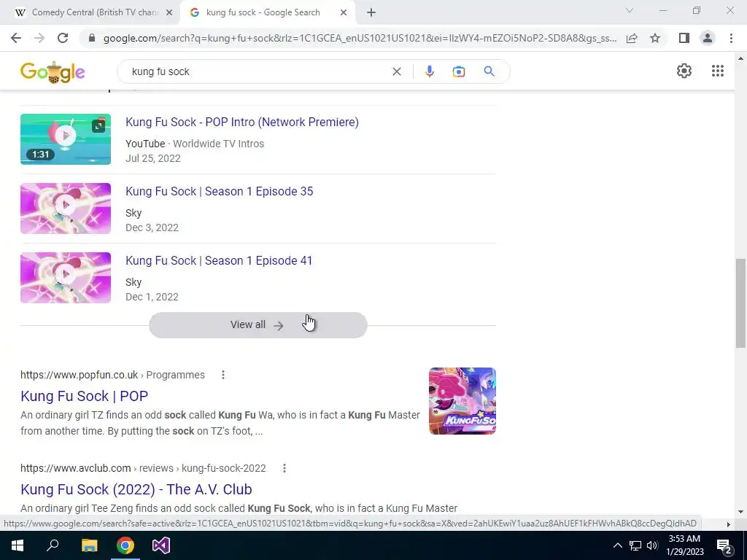Click the page vertical scrollbar thumb
747x560 pixels.
pyautogui.click(x=740, y=303)
